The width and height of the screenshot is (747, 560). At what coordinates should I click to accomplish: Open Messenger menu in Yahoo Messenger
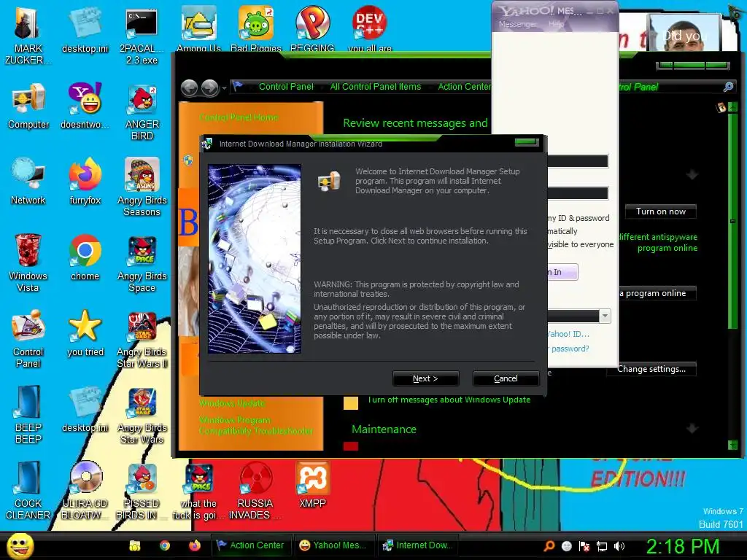(x=517, y=24)
